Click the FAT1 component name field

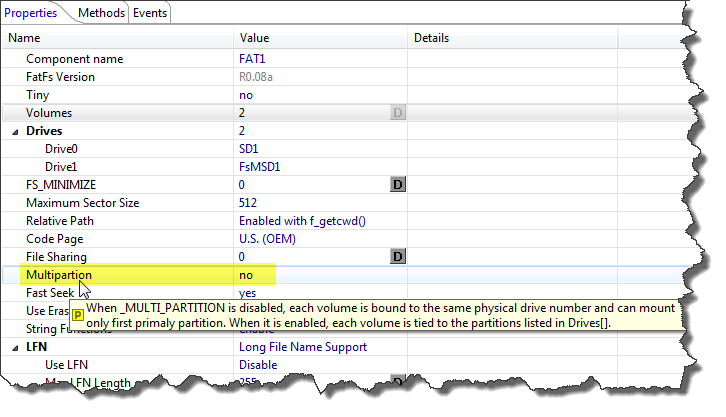pyautogui.click(x=252, y=59)
